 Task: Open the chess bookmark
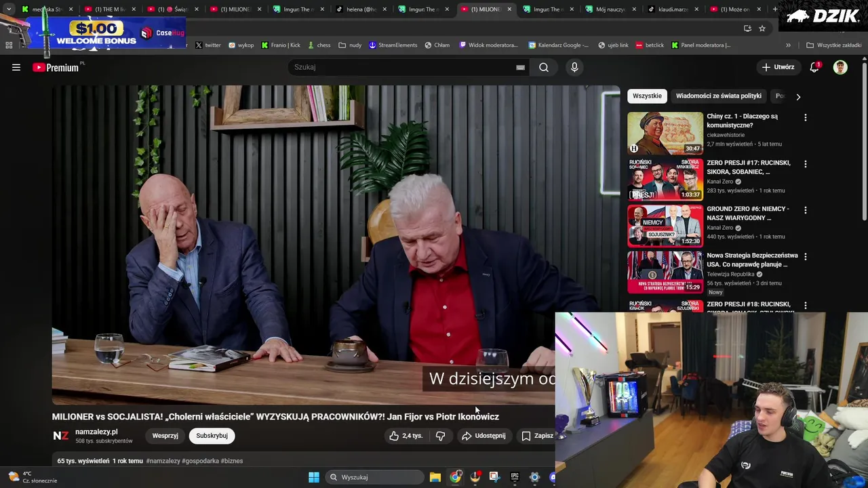319,45
